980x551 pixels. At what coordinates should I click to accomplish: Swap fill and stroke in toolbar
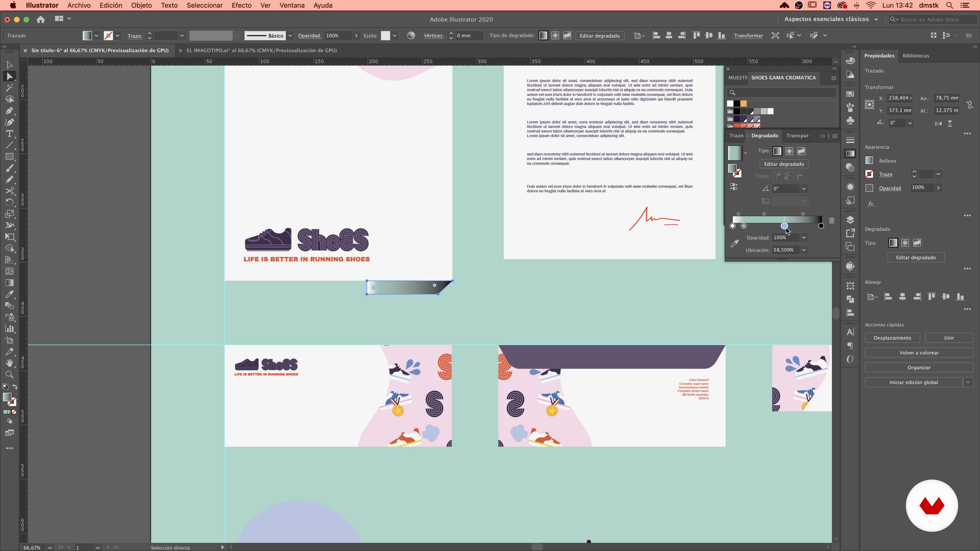click(15, 387)
